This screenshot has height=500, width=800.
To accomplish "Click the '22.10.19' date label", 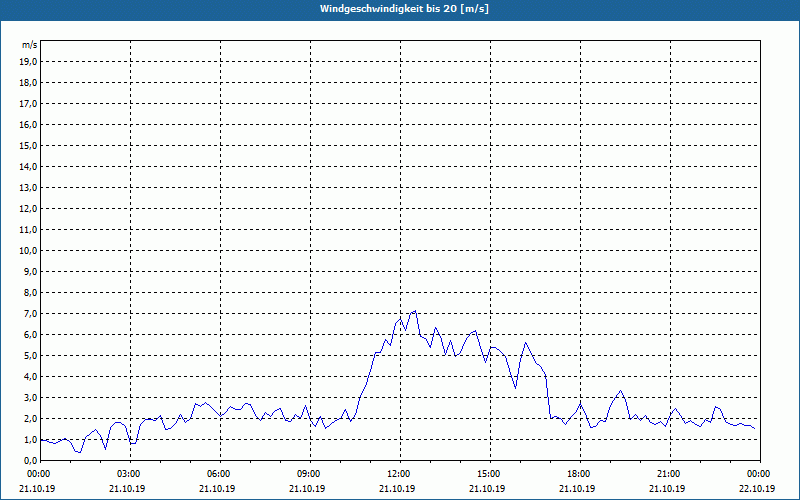I will point(757,488).
